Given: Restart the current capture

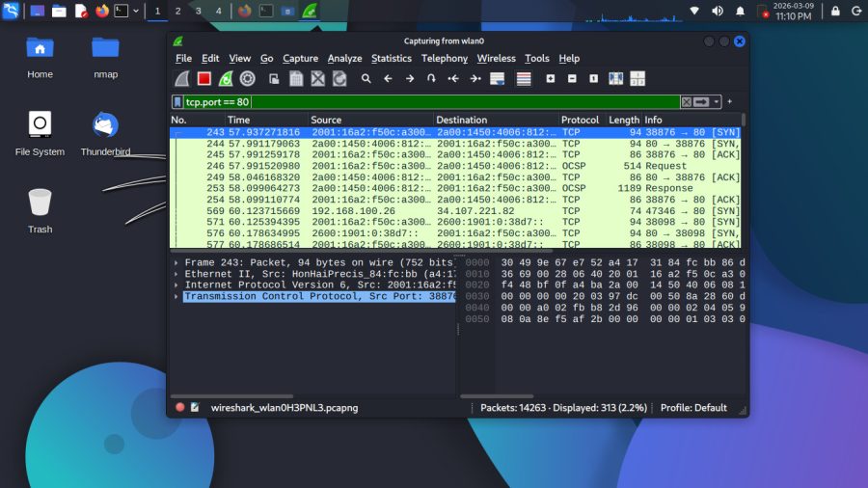Looking at the screenshot, I should pos(226,79).
